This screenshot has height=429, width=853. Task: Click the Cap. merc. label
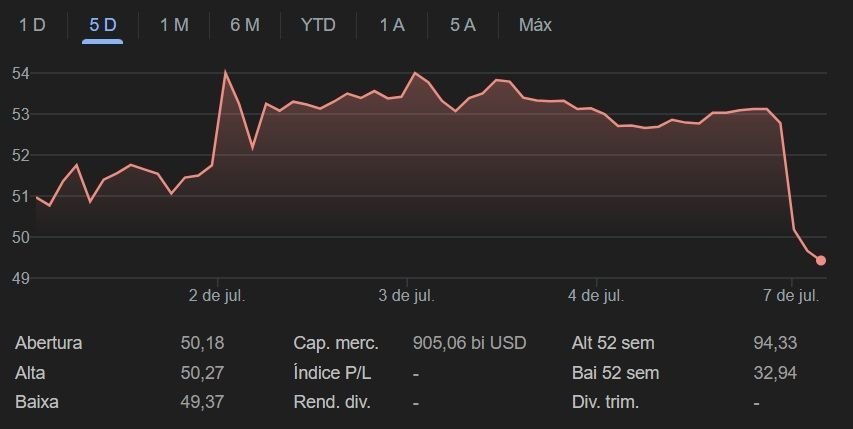tap(336, 343)
